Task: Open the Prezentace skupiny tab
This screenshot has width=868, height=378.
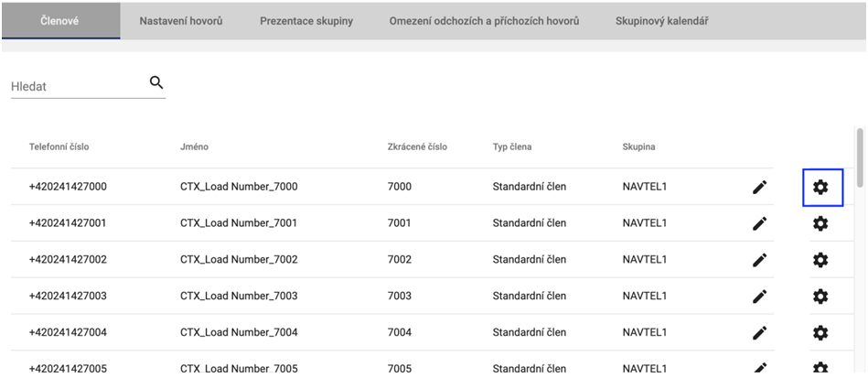Action: 306,20
